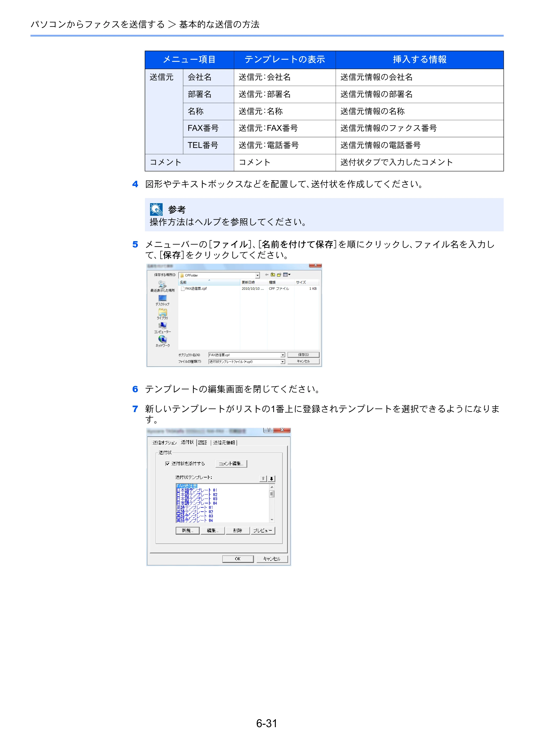534x756 pixels.
Task: Open the view menu icon in save dialog
Action: pos(287,275)
